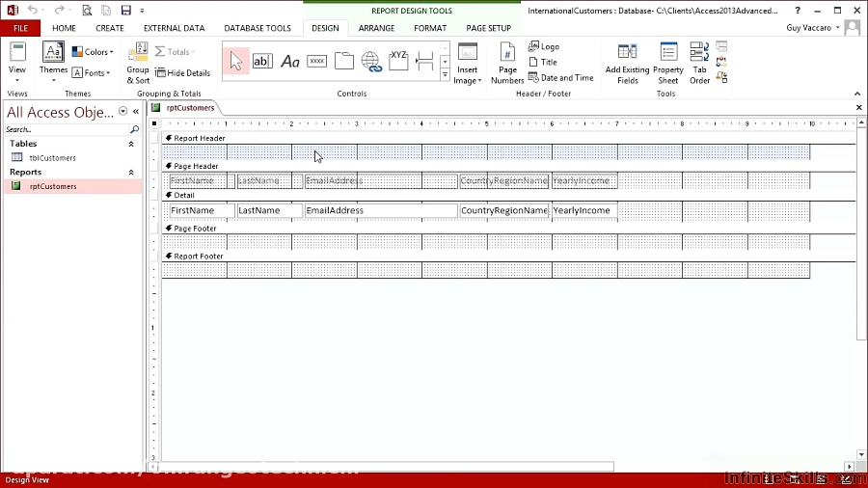Choose the Hyperlink globe control

(371, 62)
